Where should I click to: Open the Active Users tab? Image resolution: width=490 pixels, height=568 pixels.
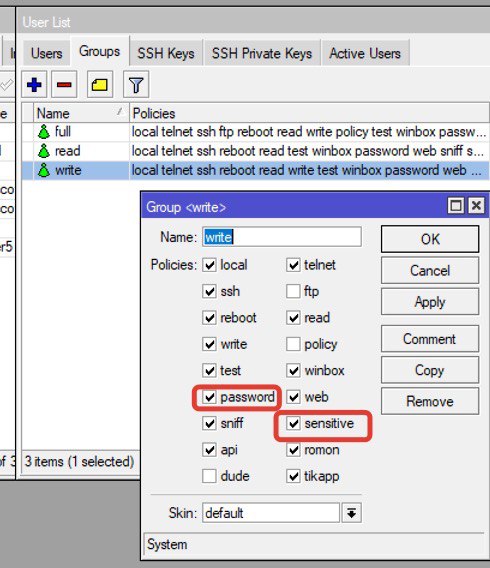tap(365, 54)
